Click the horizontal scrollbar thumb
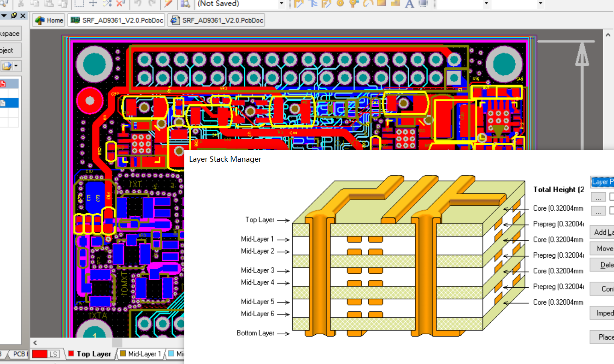 117,343
